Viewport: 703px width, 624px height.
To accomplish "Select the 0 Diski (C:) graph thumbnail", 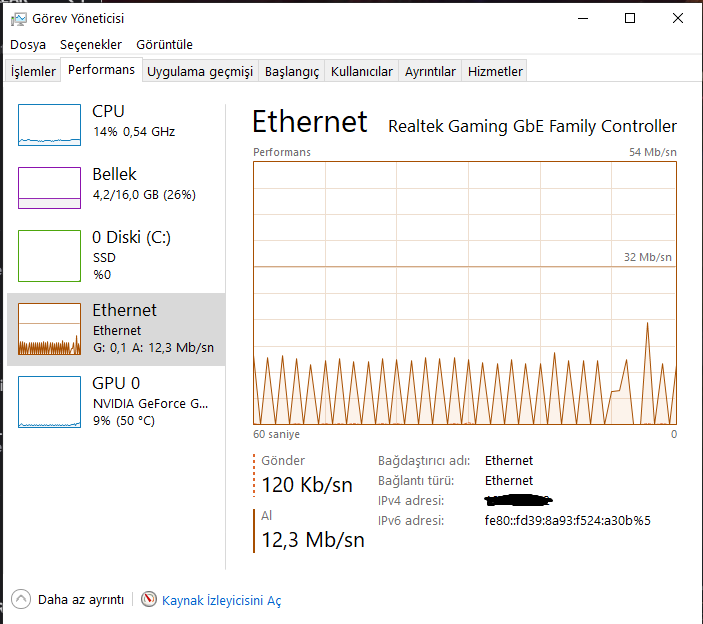I will [49, 256].
